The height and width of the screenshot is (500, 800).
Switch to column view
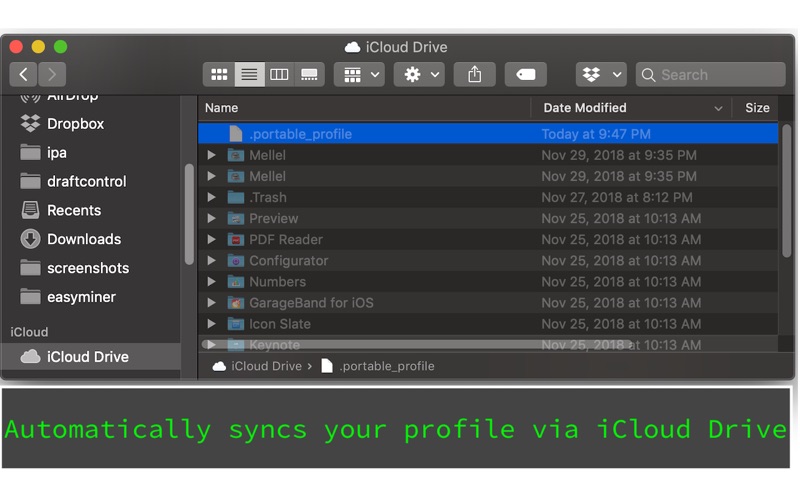279,74
